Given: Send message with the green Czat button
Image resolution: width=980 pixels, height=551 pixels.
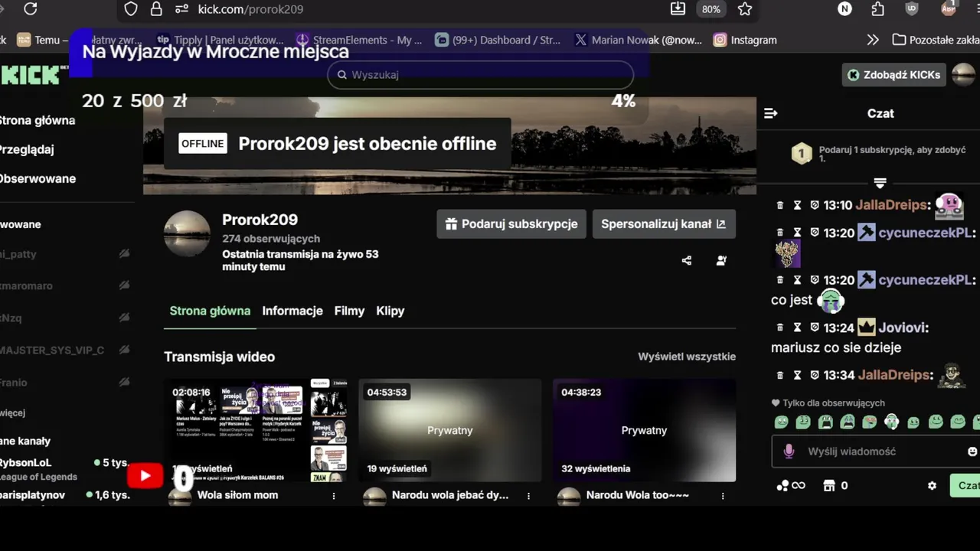Looking at the screenshot, I should 966,486.
